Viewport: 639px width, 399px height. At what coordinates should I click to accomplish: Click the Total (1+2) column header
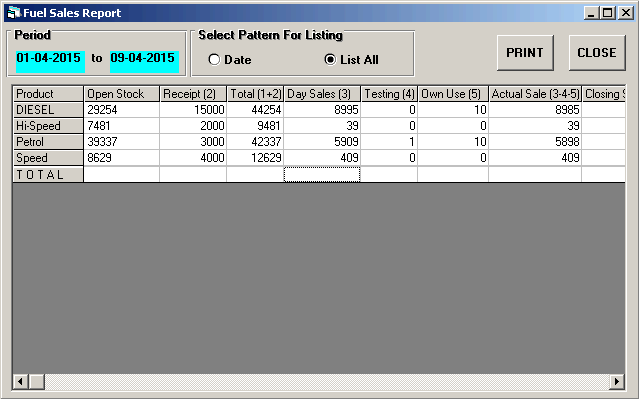(255, 94)
